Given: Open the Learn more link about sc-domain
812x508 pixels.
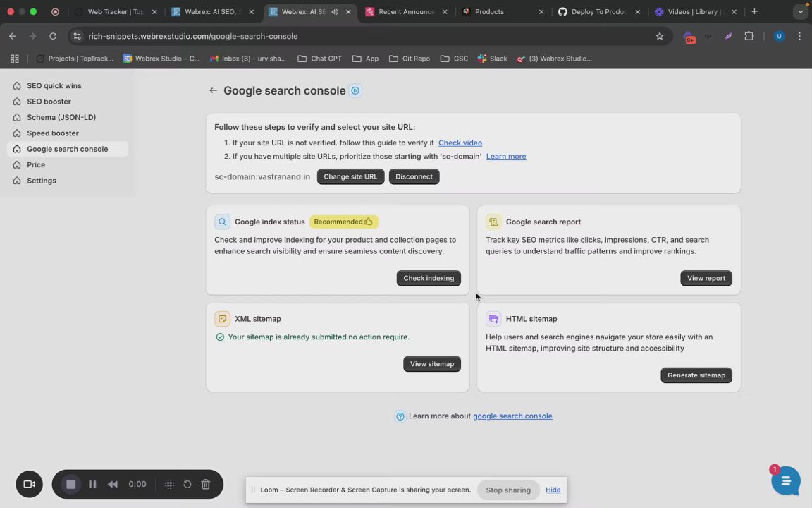Looking at the screenshot, I should pos(506,157).
